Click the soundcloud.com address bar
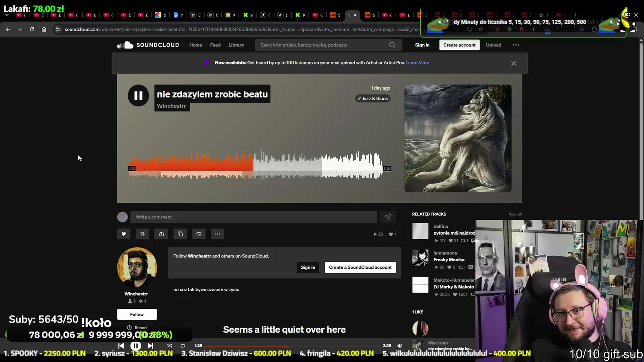Image resolution: width=644 pixels, height=362 pixels. [x=242, y=29]
